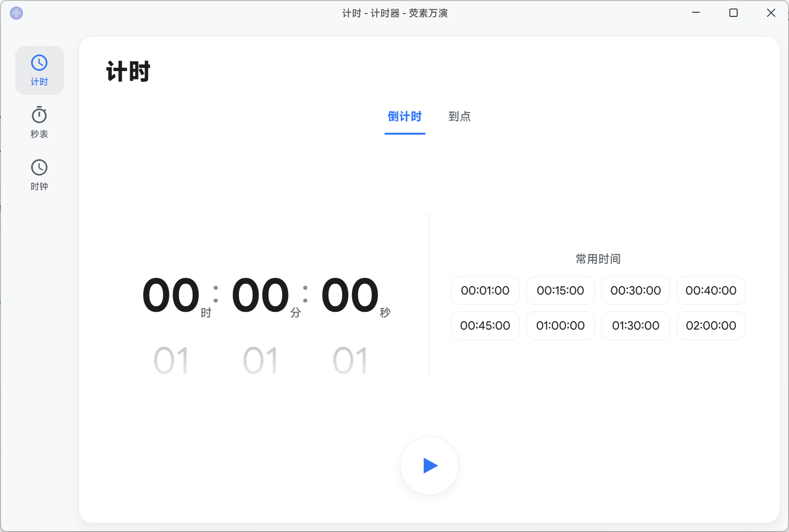Select the 01:30:00 preset time
The width and height of the screenshot is (789, 532).
point(636,325)
